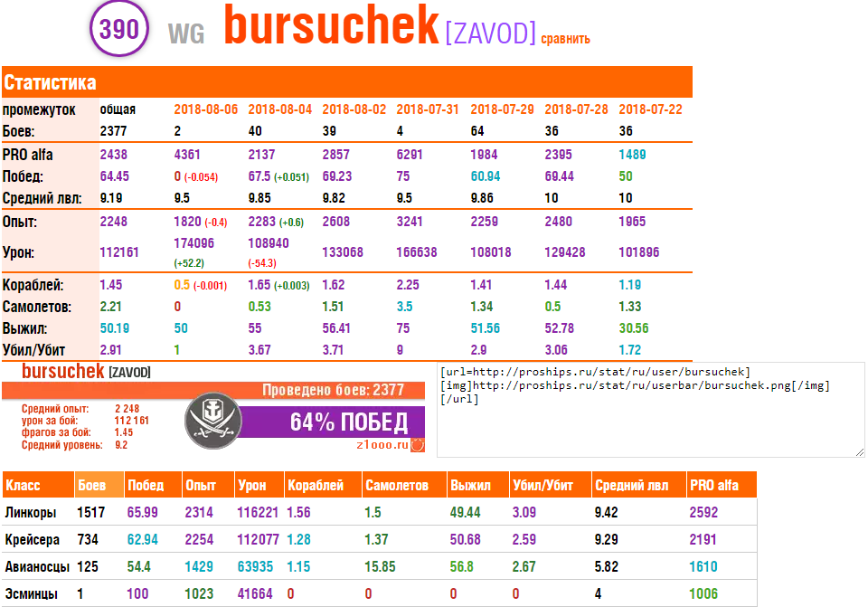Click the 390 rating circle badge

click(119, 28)
